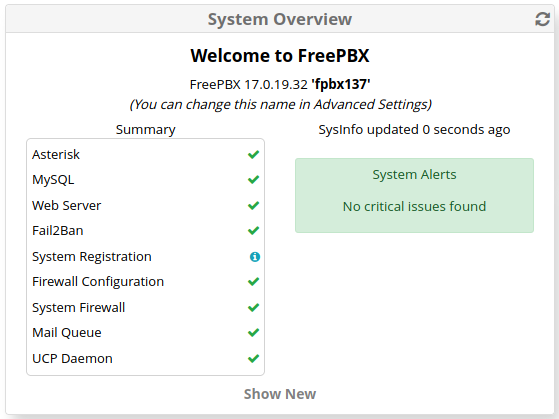The width and height of the screenshot is (559, 419).
Task: Click the Mail Queue row label
Action: (67, 333)
